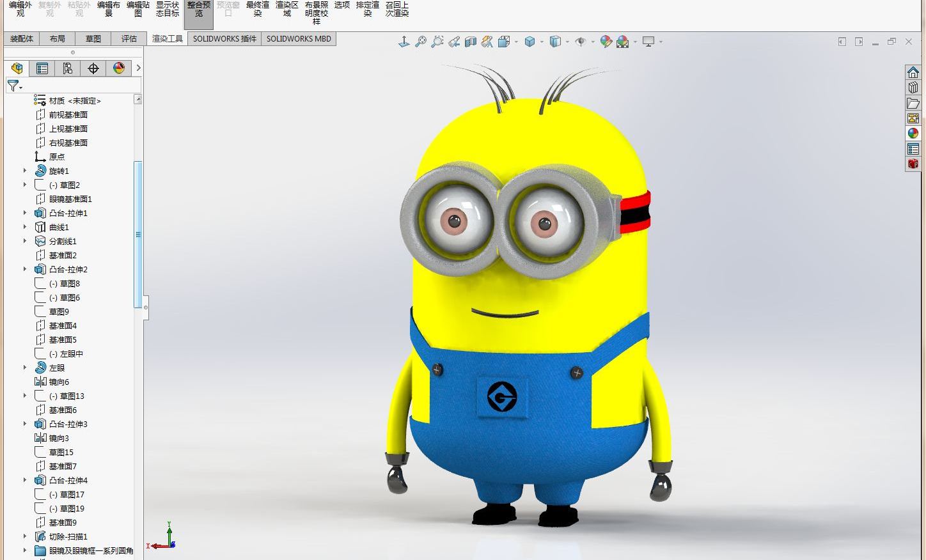The width and height of the screenshot is (926, 560).
Task: Switch to the 布局 tab
Action: (x=58, y=38)
